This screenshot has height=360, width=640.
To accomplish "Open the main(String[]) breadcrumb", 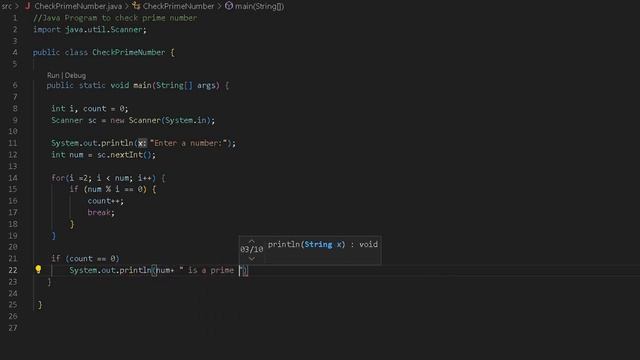I will (259, 6).
